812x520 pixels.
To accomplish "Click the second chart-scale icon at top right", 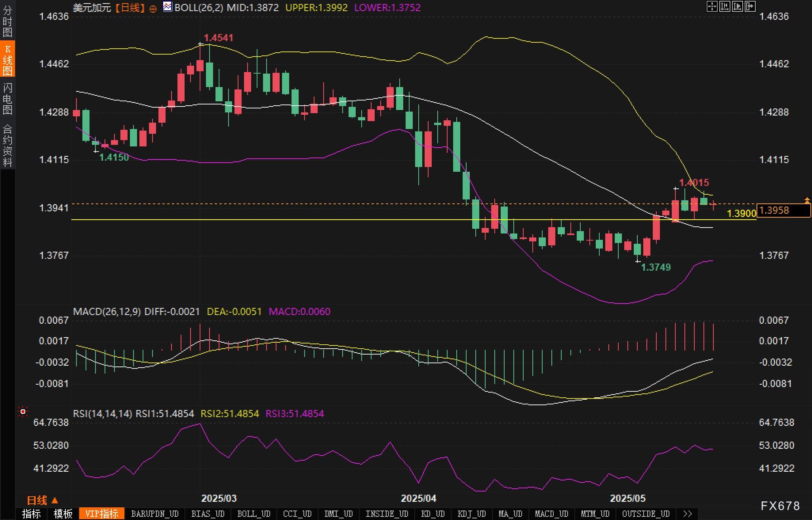I will (x=724, y=6).
